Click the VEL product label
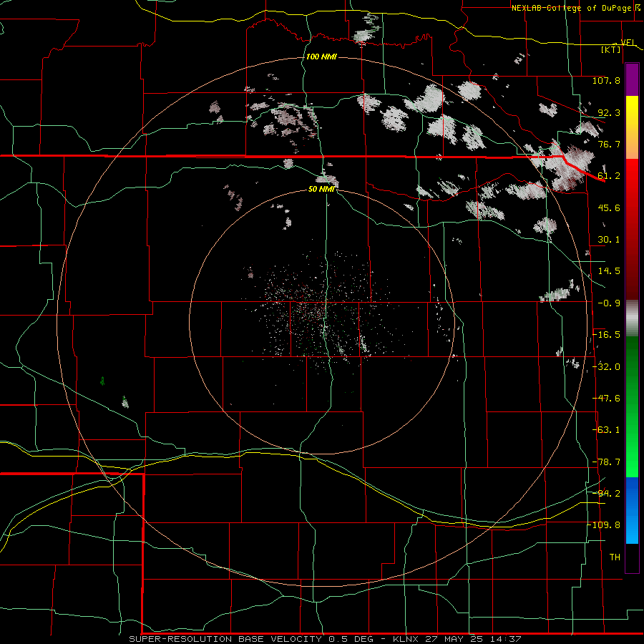The height and width of the screenshot is (644, 644). [628, 42]
